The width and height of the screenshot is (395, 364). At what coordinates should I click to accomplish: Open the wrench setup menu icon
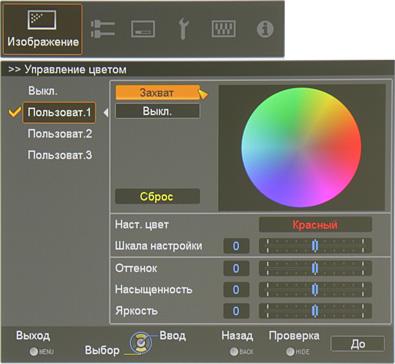pos(183,29)
